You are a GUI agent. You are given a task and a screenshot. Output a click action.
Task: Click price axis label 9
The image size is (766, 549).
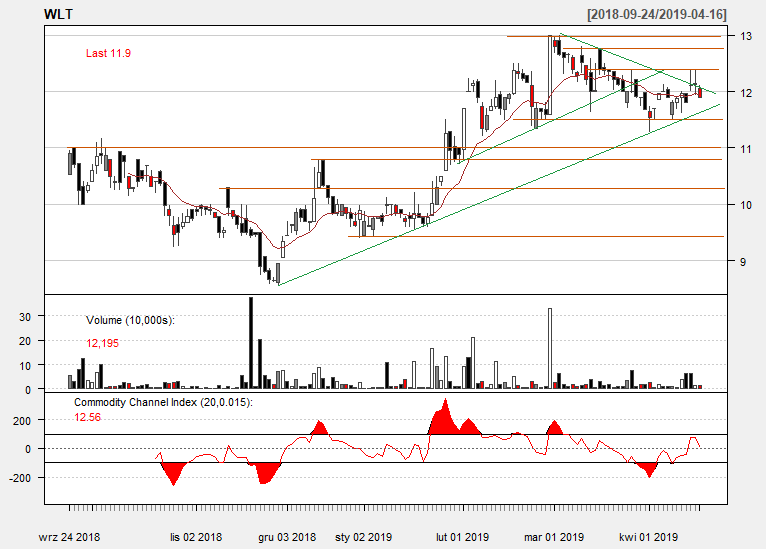click(x=743, y=262)
